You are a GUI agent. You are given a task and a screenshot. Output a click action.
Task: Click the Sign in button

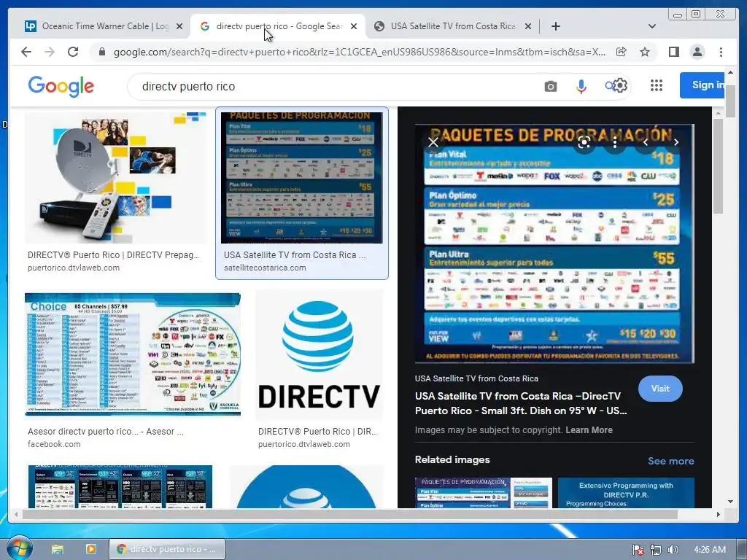point(704,85)
